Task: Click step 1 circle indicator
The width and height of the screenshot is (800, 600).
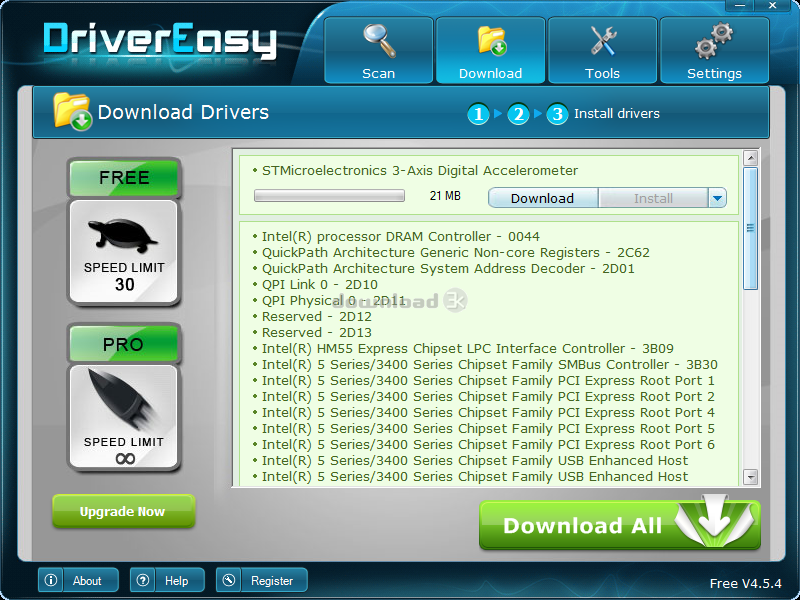Action: click(x=479, y=114)
